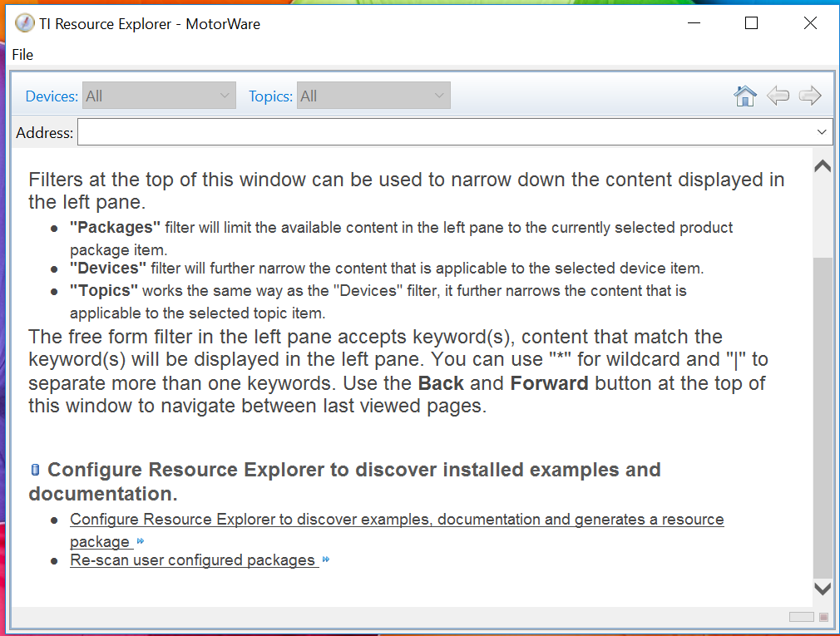Click the Forward navigation arrow

[x=809, y=96]
